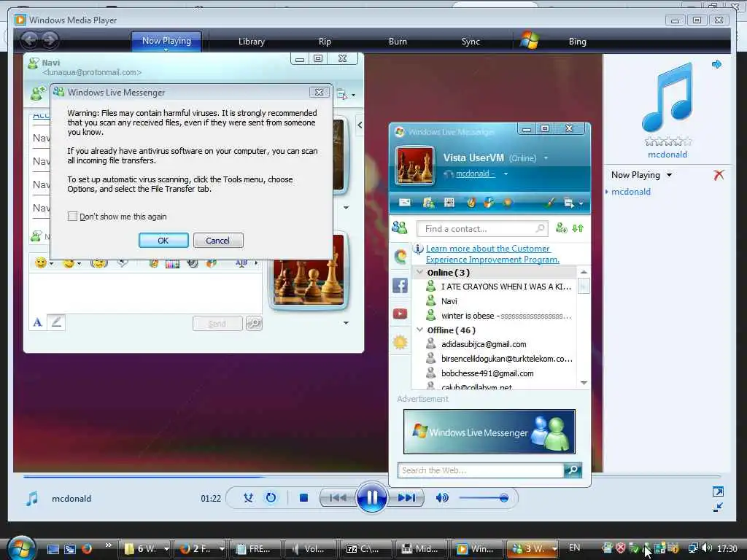Image resolution: width=747 pixels, height=560 pixels.
Task: Stop the mcdonald track
Action: [303, 497]
